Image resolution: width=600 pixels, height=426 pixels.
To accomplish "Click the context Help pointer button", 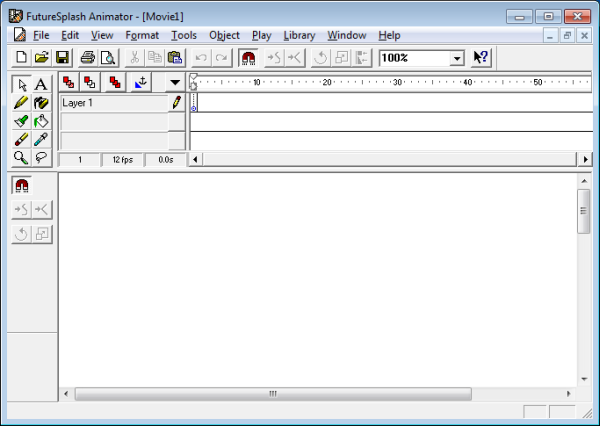I will coord(481,58).
